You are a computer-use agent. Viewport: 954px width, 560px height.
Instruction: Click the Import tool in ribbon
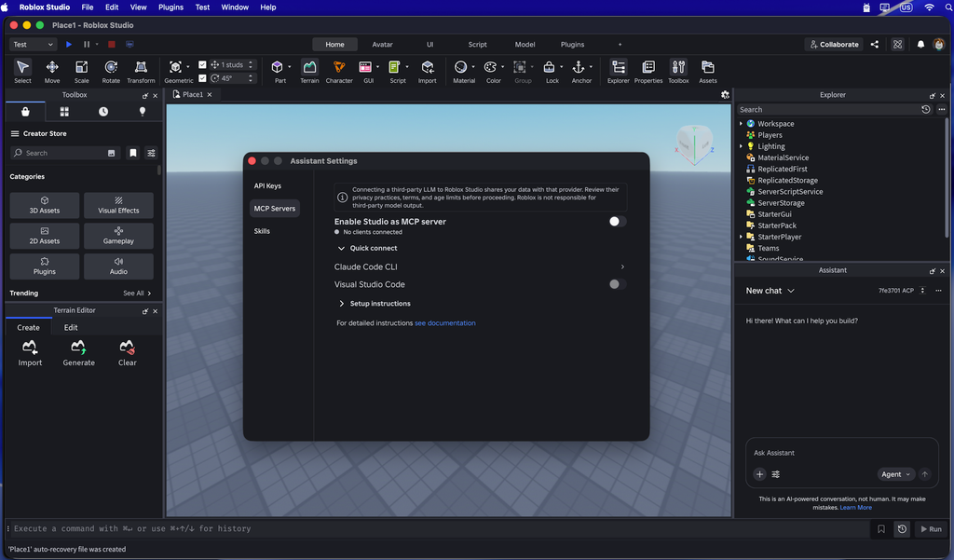427,71
